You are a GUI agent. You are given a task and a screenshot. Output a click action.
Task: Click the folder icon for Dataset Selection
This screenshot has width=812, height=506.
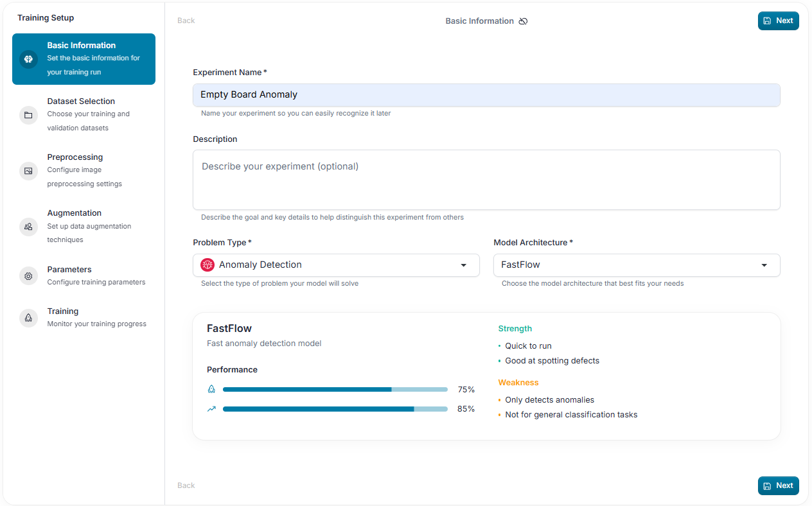click(x=28, y=116)
